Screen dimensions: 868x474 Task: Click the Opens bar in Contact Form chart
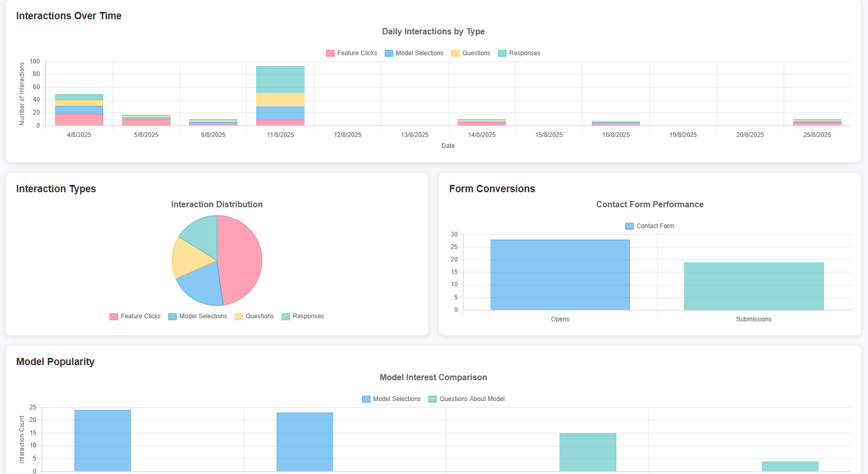coord(560,275)
